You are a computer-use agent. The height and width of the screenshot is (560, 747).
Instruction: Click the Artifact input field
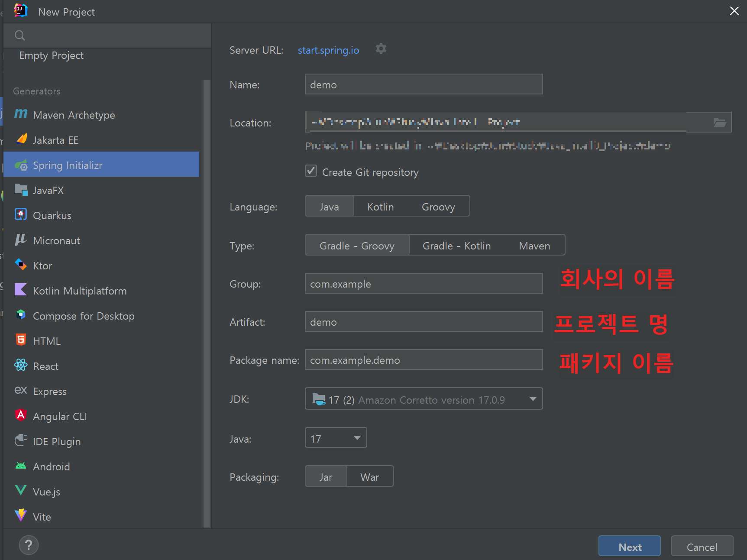pyautogui.click(x=424, y=321)
